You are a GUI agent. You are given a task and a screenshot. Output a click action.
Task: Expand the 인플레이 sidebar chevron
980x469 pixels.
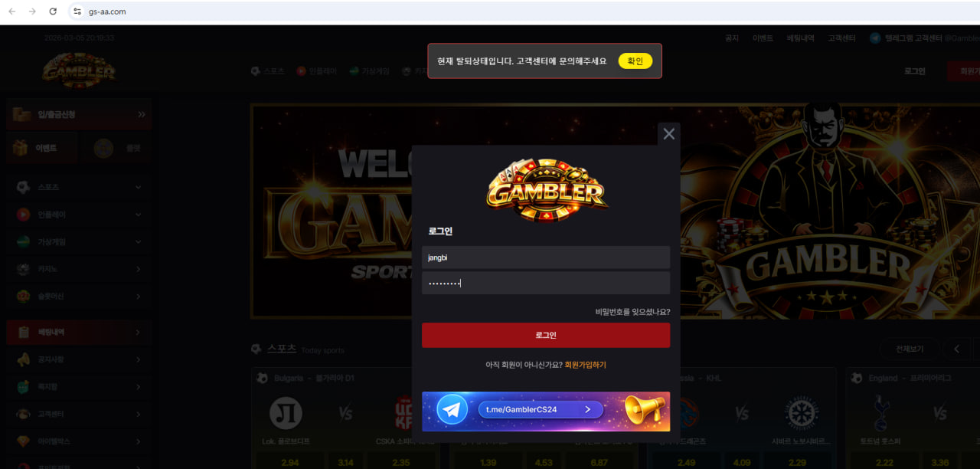point(138,215)
